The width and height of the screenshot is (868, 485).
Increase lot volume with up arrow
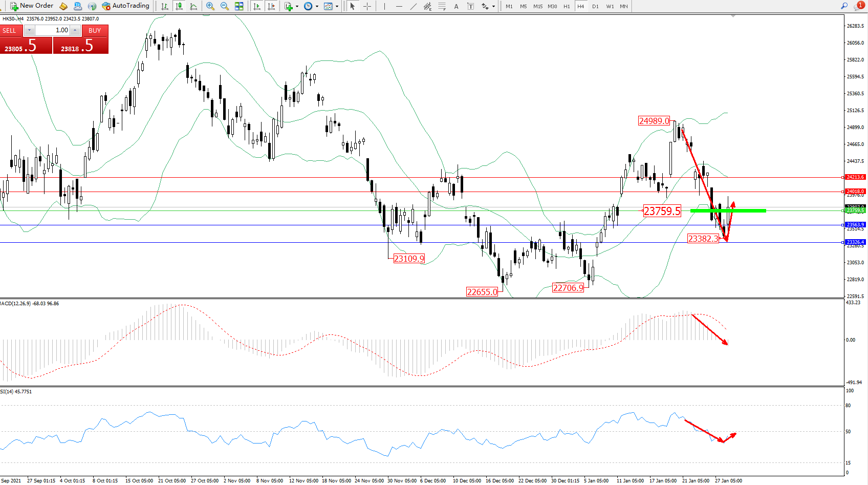pyautogui.click(x=75, y=30)
